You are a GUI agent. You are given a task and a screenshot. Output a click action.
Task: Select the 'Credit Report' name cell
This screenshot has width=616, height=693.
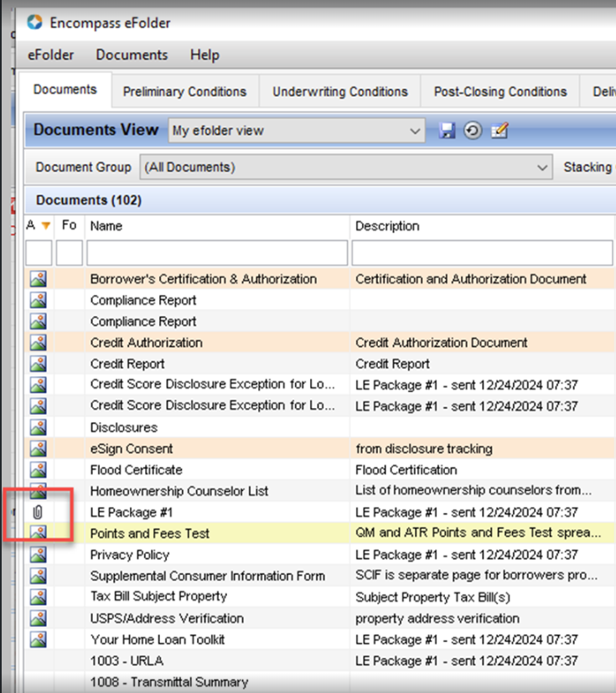[127, 364]
